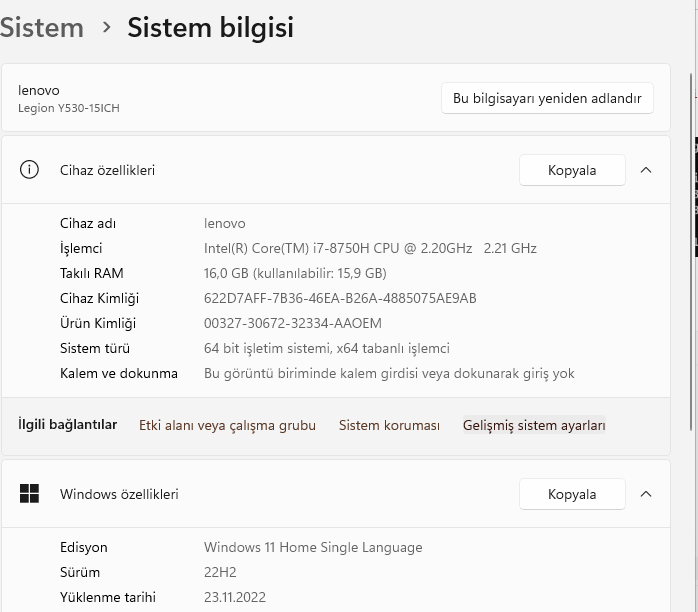
Task: Click the 'İşlemci' label
Action: 81,248
